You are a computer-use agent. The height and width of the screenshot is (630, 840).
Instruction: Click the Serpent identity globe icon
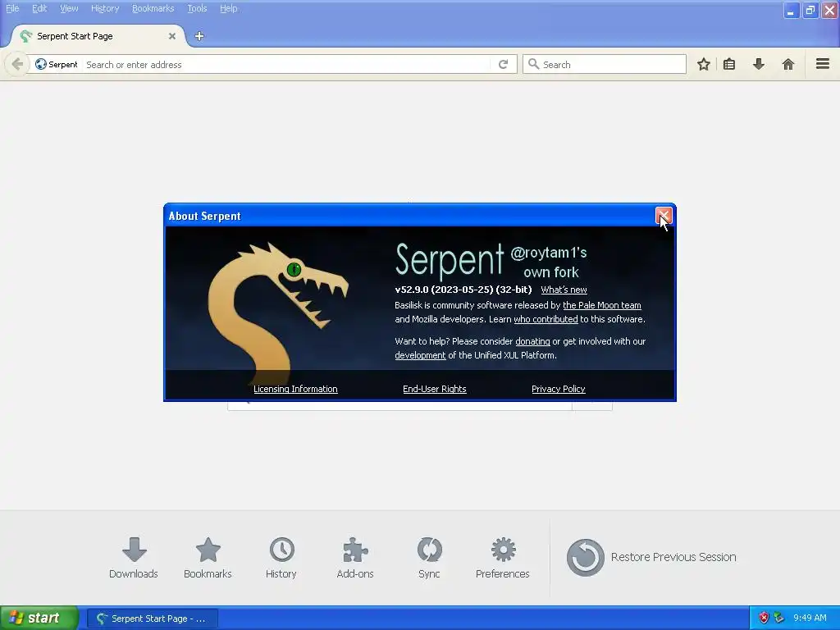[41, 64]
